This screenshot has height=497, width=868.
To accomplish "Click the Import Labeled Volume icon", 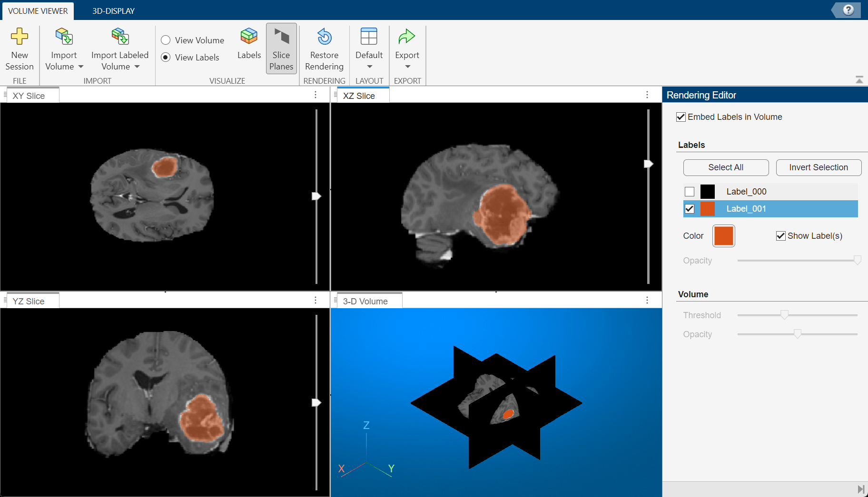I will 120,37.
